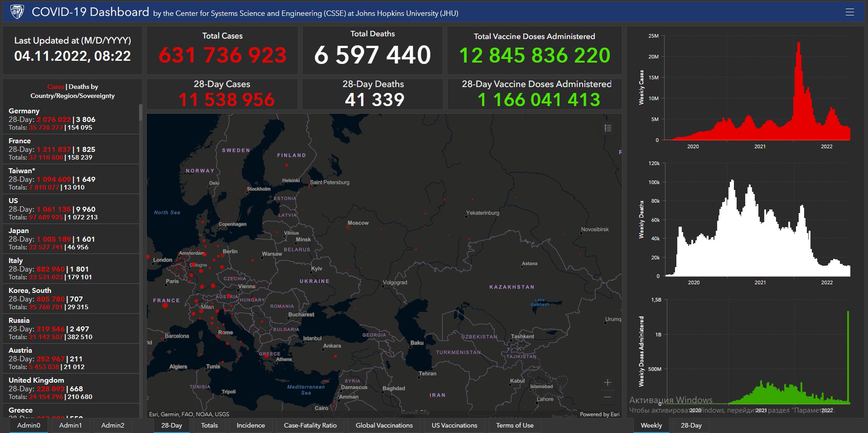Switch to Global Vaccinations tab
868x433 pixels.
click(384, 425)
